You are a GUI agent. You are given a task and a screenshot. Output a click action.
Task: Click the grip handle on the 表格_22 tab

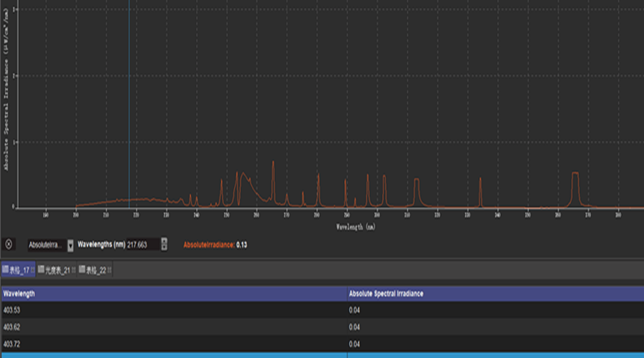(x=109, y=269)
